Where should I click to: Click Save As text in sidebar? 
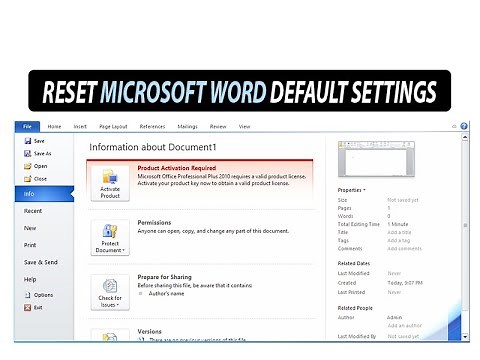pyautogui.click(x=42, y=154)
